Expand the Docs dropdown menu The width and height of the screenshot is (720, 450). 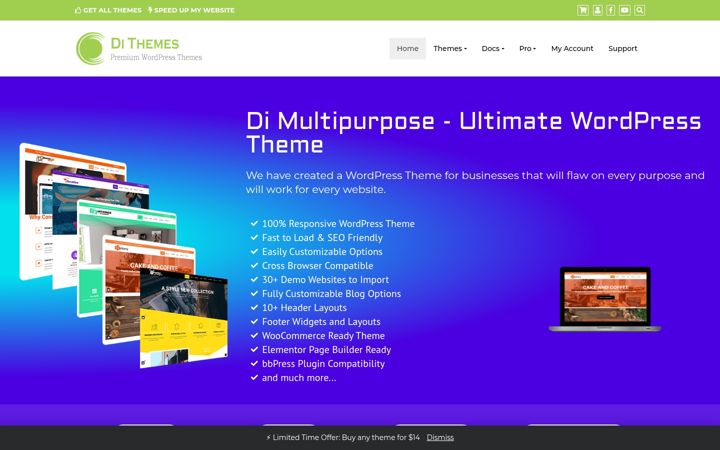point(492,49)
